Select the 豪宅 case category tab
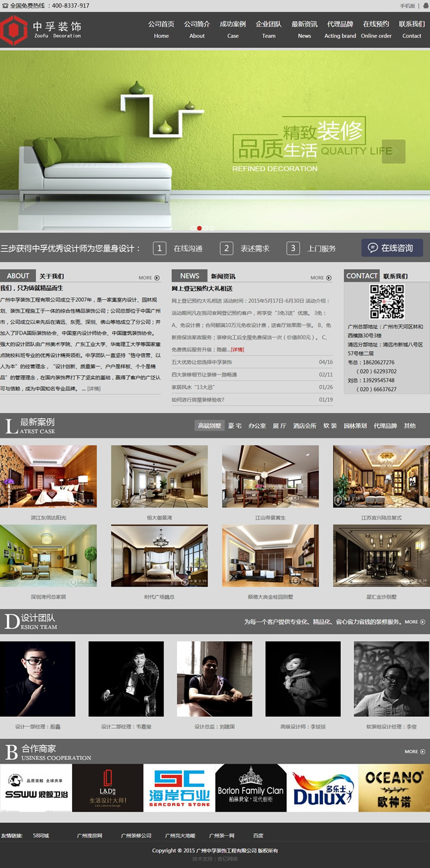 pos(235,426)
